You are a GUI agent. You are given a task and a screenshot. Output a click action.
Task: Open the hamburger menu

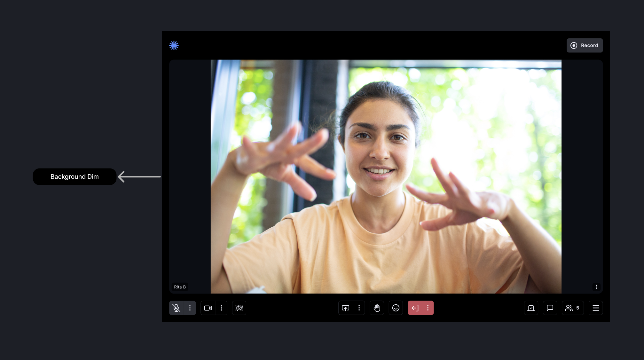(596, 308)
